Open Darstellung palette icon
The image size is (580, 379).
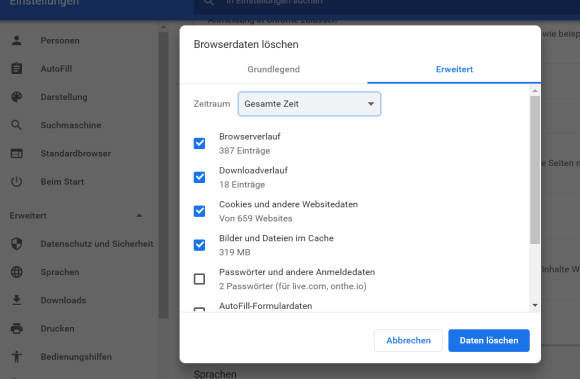point(17,97)
